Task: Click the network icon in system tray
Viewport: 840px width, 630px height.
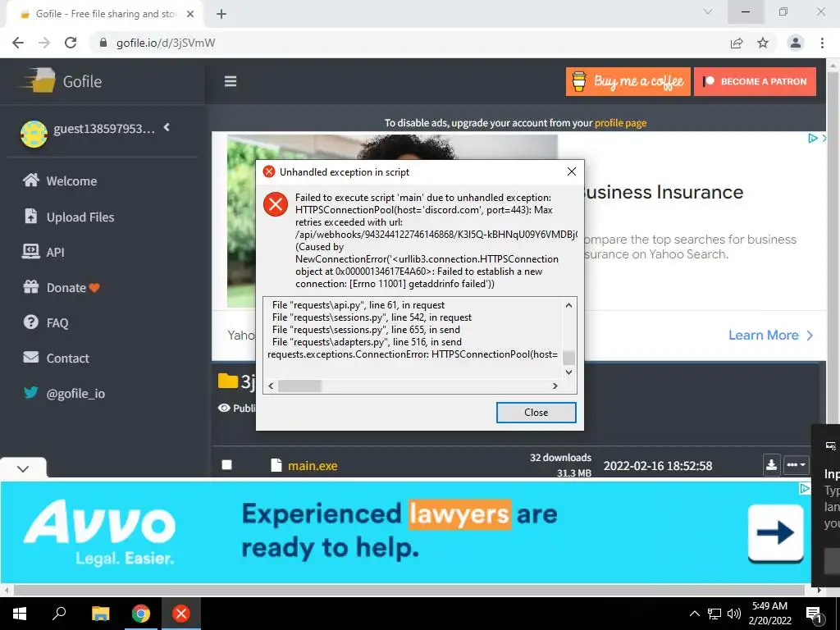Action: click(714, 614)
